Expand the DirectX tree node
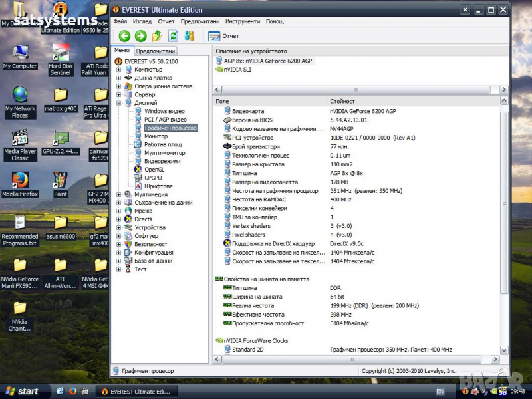The height and width of the screenshot is (399, 532). click(x=119, y=219)
